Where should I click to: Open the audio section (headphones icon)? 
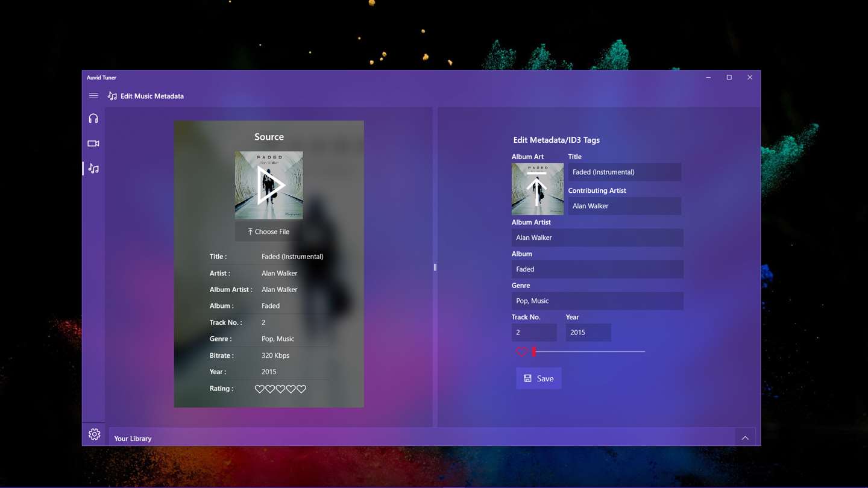93,119
